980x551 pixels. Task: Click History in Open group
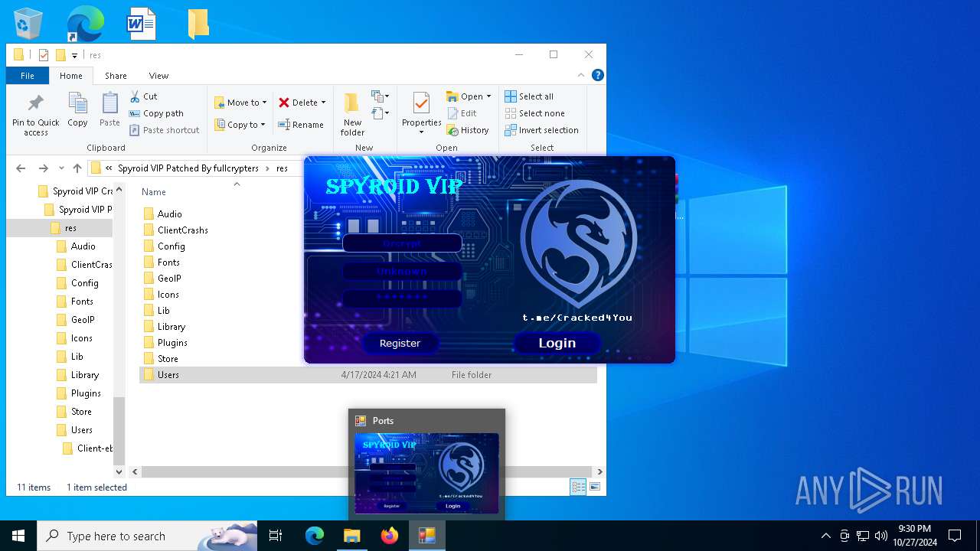pyautogui.click(x=468, y=130)
